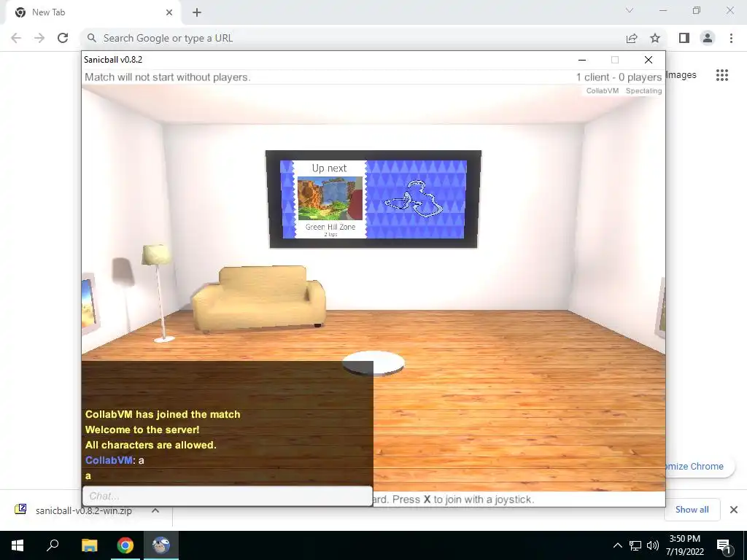Toggle the Chrome side panel icon
Viewport: 747px width, 560px height.
click(x=684, y=38)
